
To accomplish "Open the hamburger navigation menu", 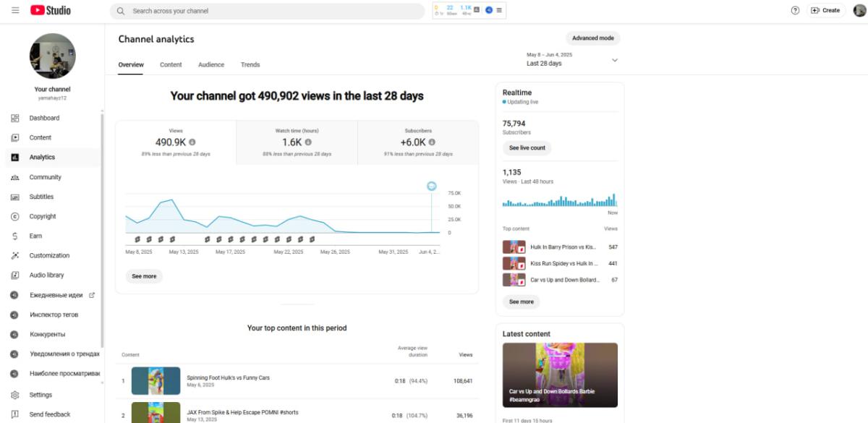I will coord(15,10).
